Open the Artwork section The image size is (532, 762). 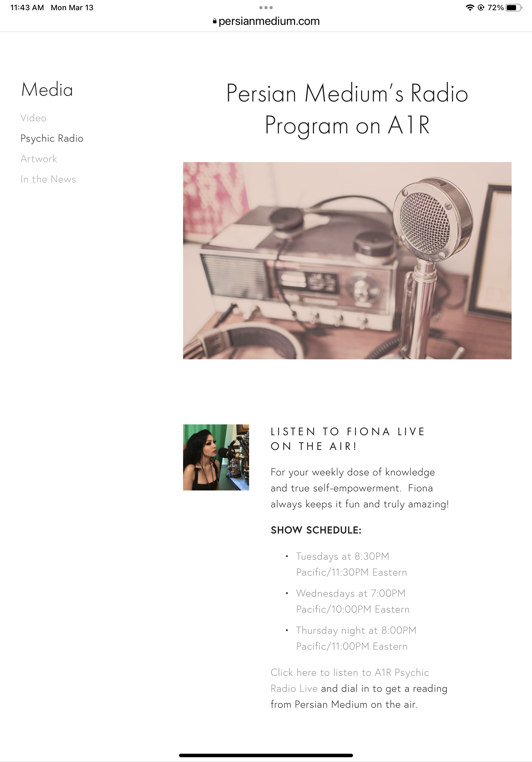point(39,159)
